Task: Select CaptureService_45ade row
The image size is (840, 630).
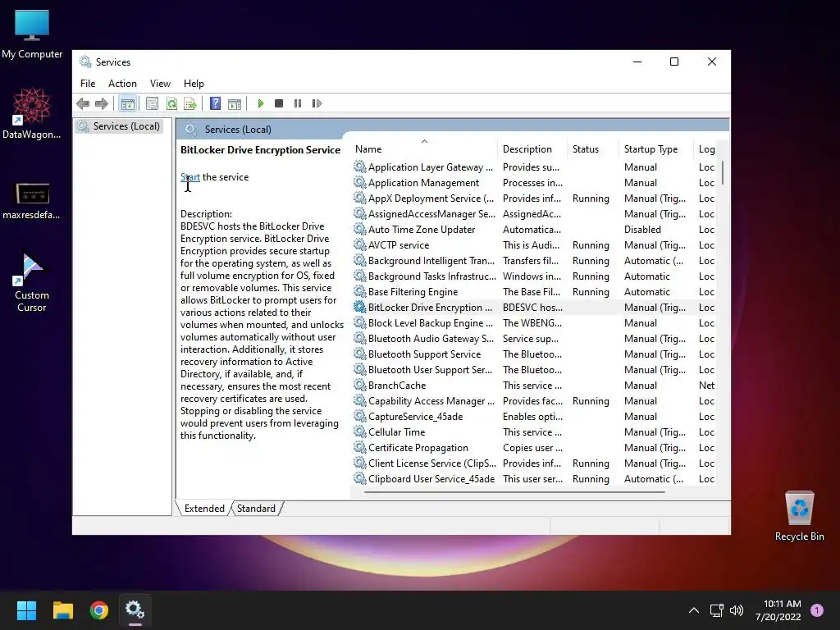Action: point(533,416)
